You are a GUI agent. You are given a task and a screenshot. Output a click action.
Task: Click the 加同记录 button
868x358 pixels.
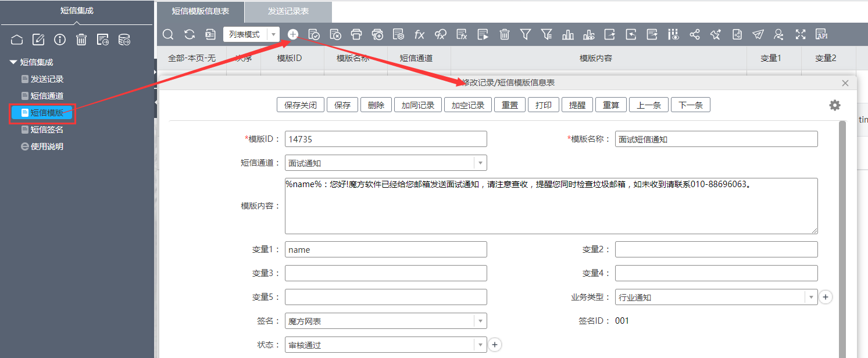click(x=418, y=105)
